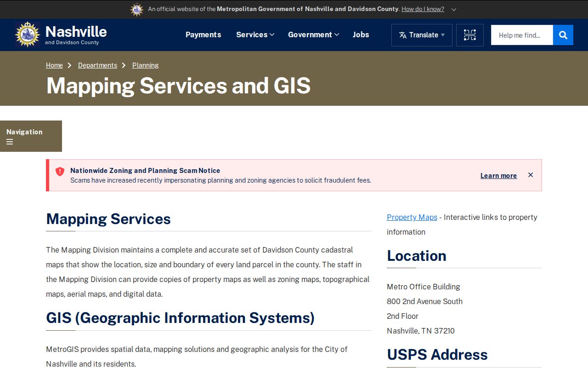Expand the Services menu
The image size is (588, 368).
pyautogui.click(x=255, y=34)
